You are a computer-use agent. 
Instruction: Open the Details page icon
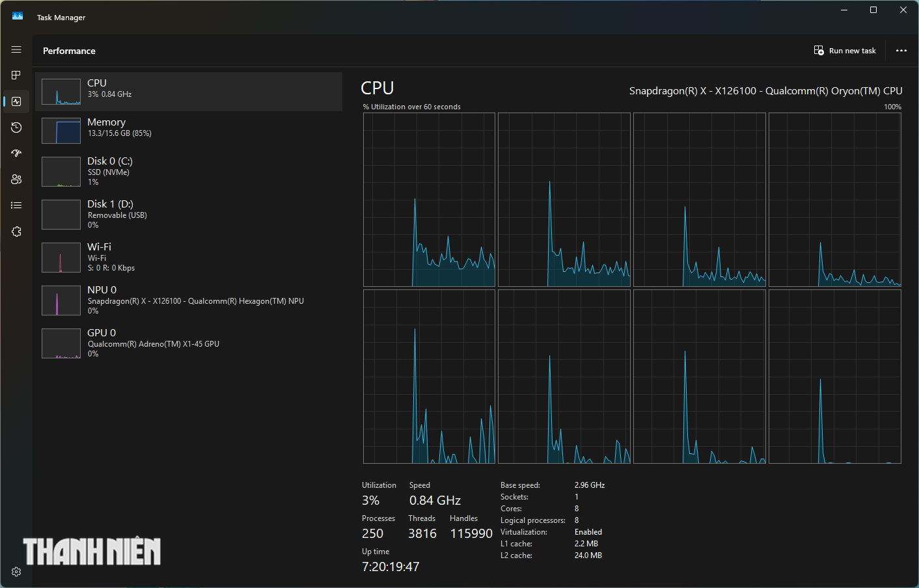[16, 206]
